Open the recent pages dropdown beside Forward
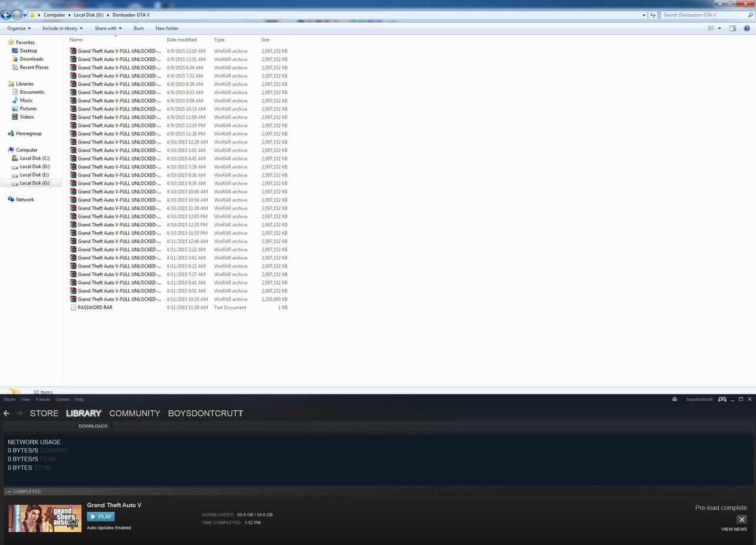 click(x=25, y=15)
